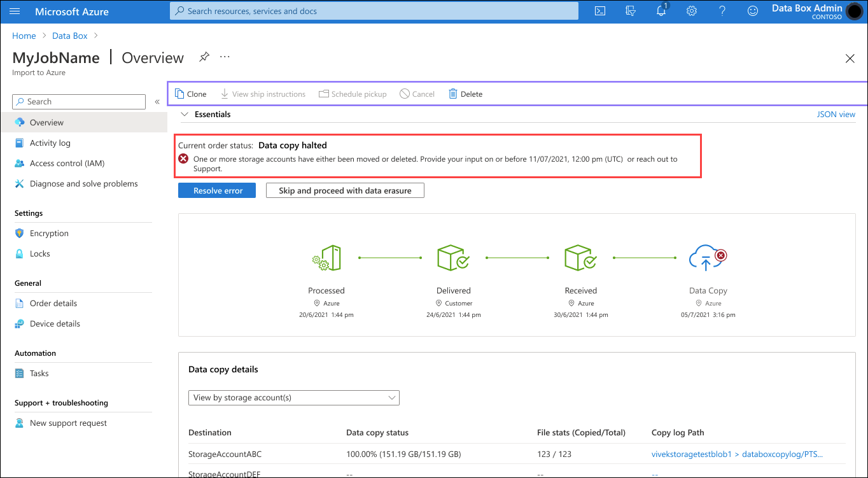Delete the order using the trash command

pos(465,94)
